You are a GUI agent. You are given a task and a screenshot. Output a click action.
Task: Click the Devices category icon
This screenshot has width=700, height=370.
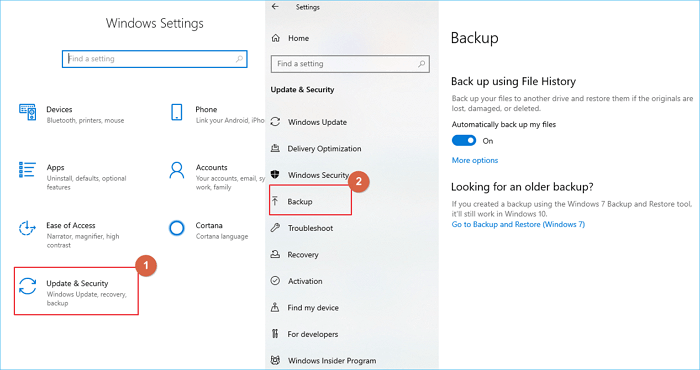(x=27, y=112)
